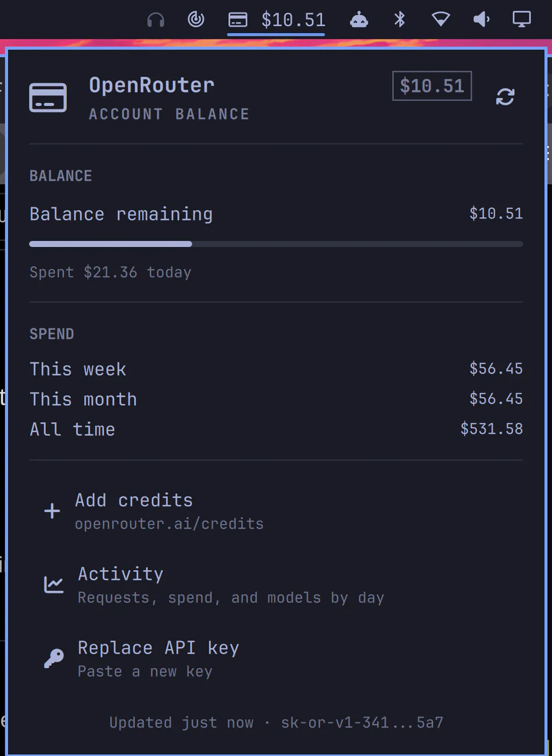Open the headphones icon in top bar
The image size is (552, 756).
[x=156, y=20]
